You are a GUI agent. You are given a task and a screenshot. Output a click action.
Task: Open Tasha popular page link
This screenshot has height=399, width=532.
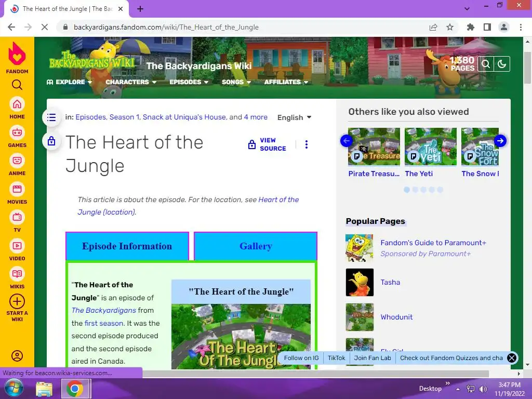tap(390, 282)
